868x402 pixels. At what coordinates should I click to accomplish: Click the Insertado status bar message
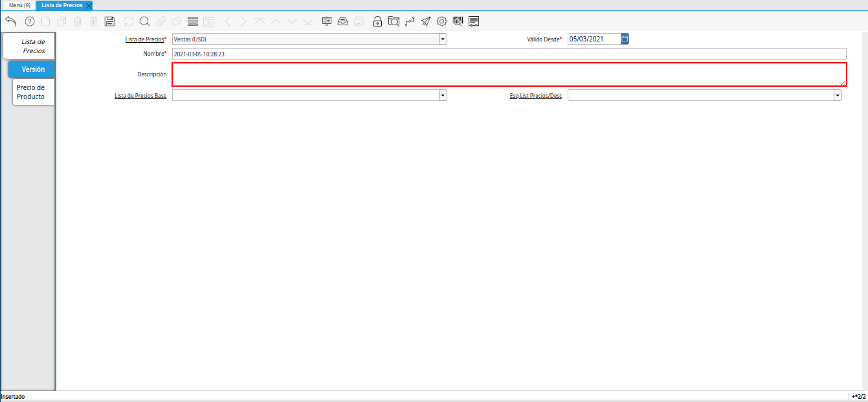(13, 396)
